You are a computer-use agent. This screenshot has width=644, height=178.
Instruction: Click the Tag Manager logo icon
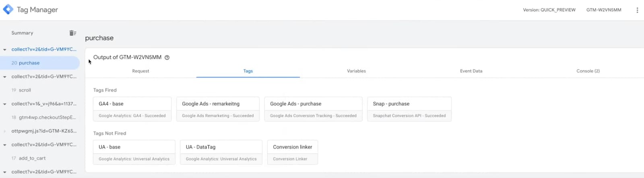point(8,9)
